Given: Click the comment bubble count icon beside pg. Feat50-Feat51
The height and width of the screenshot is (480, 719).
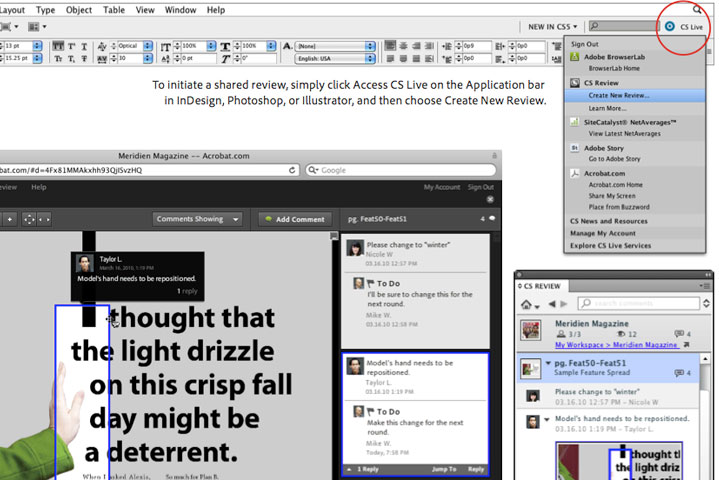Looking at the screenshot, I should tap(492, 219).
